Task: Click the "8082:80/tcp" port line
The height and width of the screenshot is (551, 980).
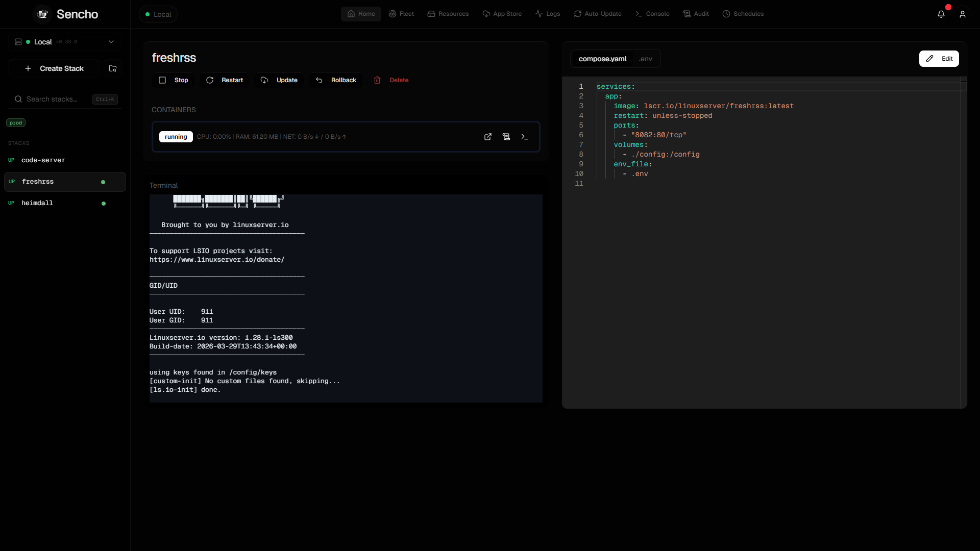Action: tap(654, 135)
